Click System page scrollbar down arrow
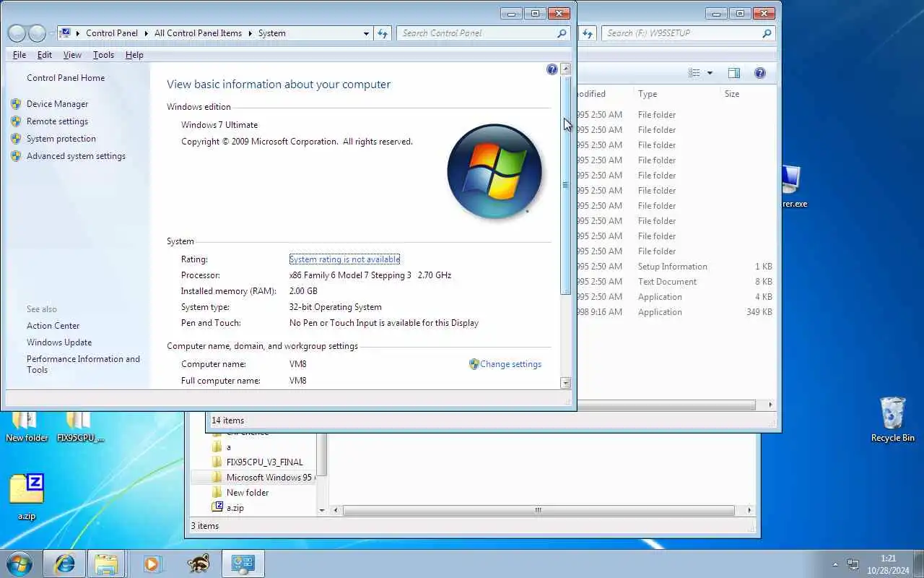Image resolution: width=924 pixels, height=578 pixels. tap(565, 383)
